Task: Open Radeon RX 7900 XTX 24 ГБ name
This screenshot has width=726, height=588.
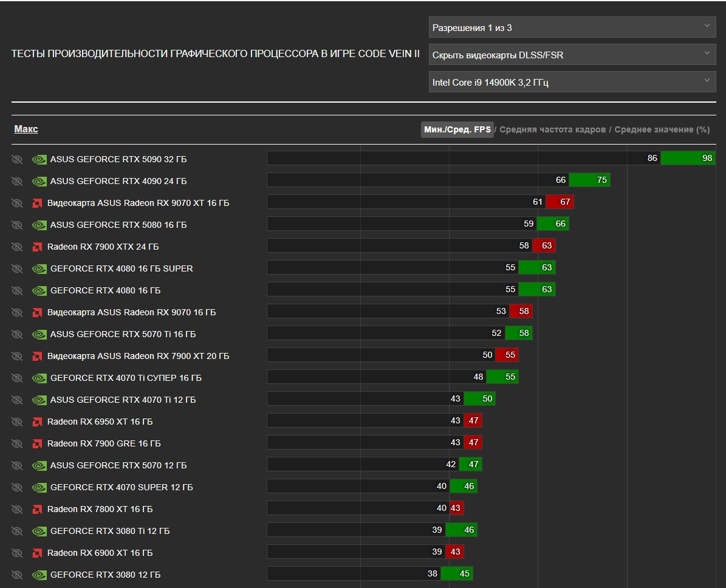Action: tap(103, 247)
